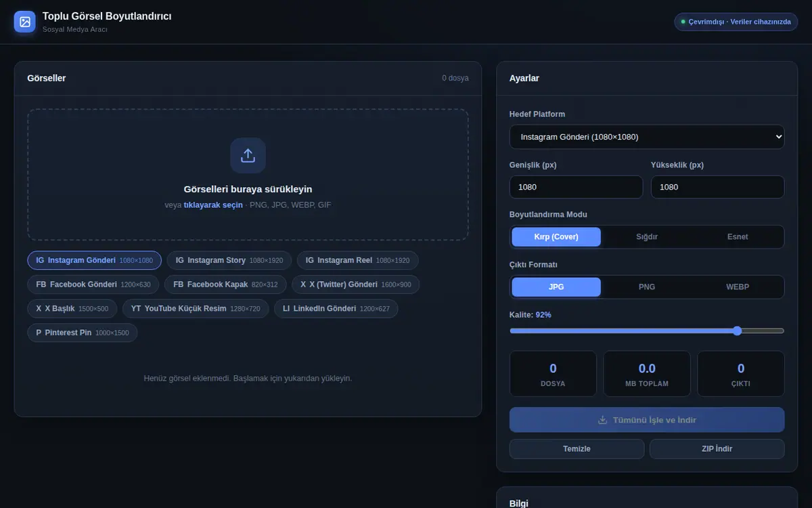
Task: Click the Çevrimdışı status badge
Action: (736, 22)
